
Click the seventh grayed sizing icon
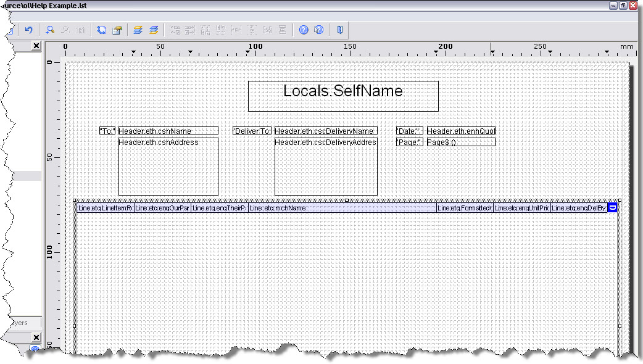(x=267, y=30)
